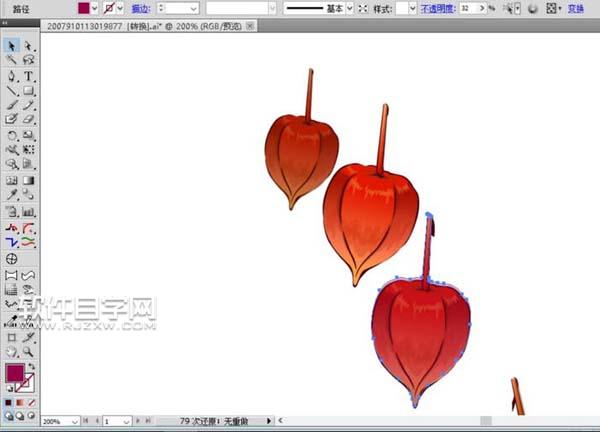Viewport: 600px width, 432px height.
Task: Switch the paint mode to Gradient
Action: pyautogui.click(x=20, y=402)
